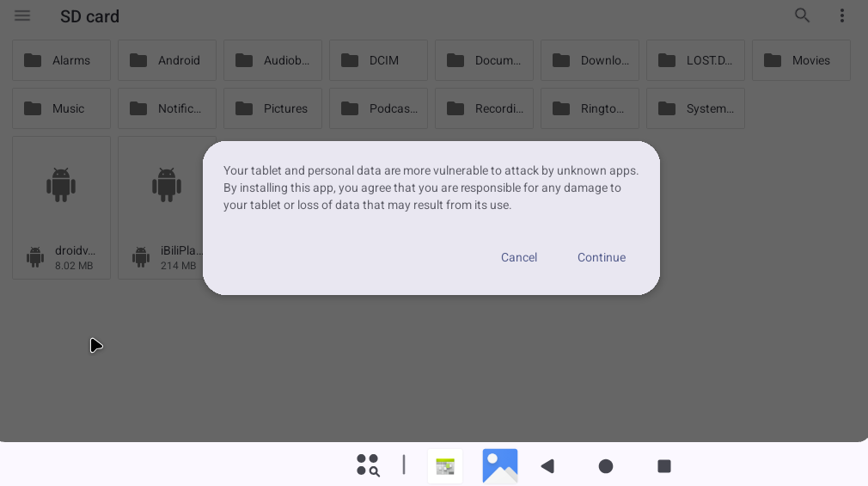Click the SD card title

tap(89, 16)
